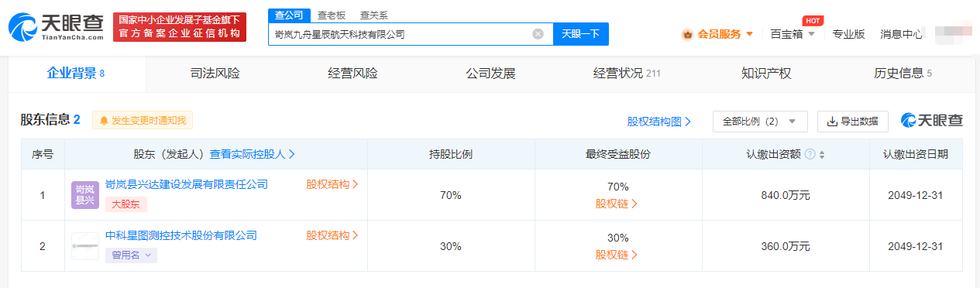980x288 pixels.
Task: Expand the 曾用名 dropdown tag
Action: click(131, 255)
